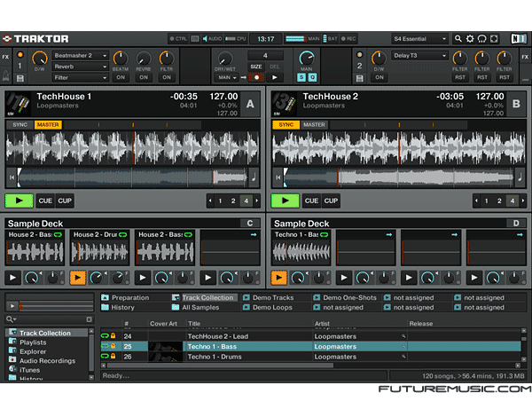Click the loop icon on House 2 - Drum sample
The image size is (532, 417).
pyautogui.click(x=123, y=234)
